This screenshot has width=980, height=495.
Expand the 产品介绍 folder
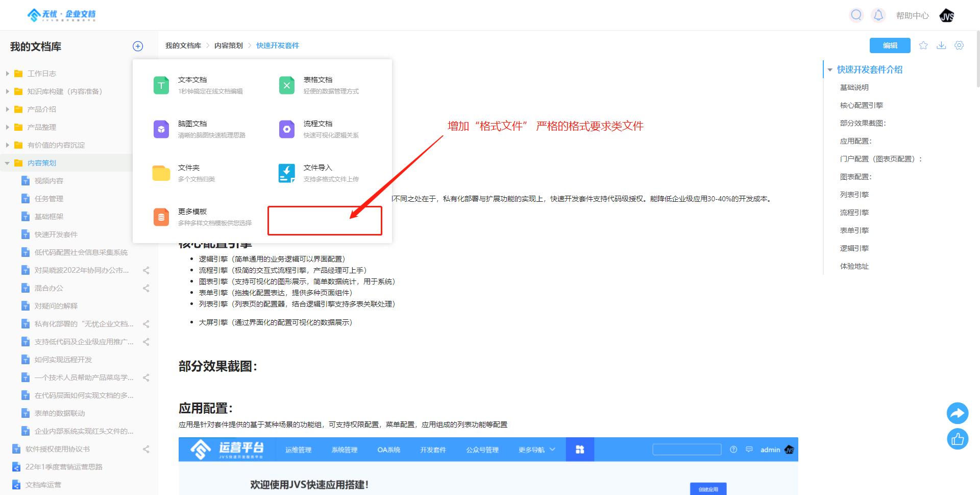(x=7, y=109)
